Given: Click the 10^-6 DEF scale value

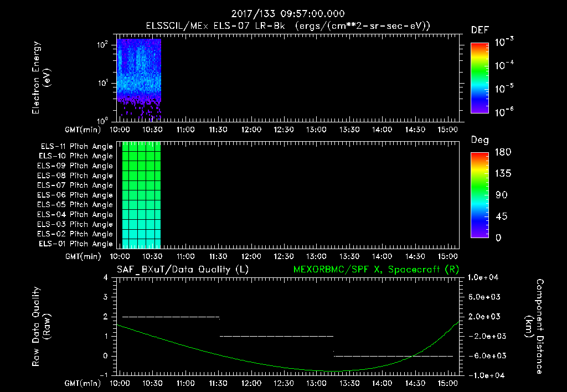Looking at the screenshot, I should tap(504, 112).
